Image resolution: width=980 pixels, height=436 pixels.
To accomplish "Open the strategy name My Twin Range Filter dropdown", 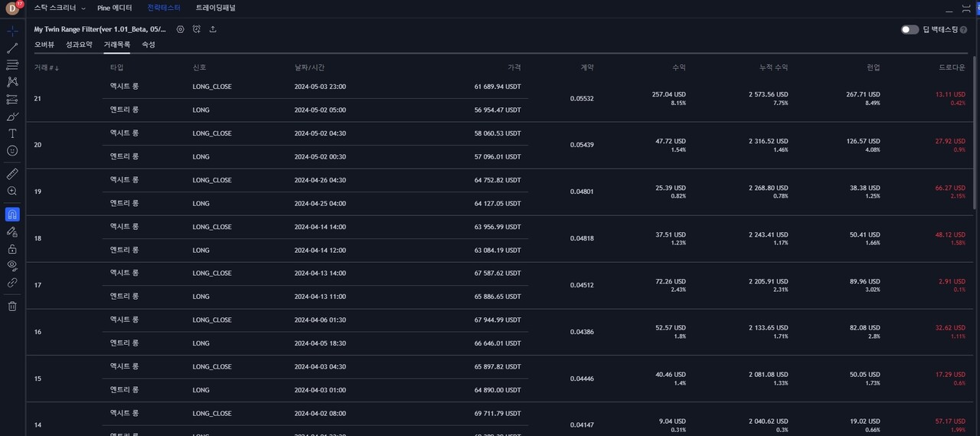I will pos(100,29).
